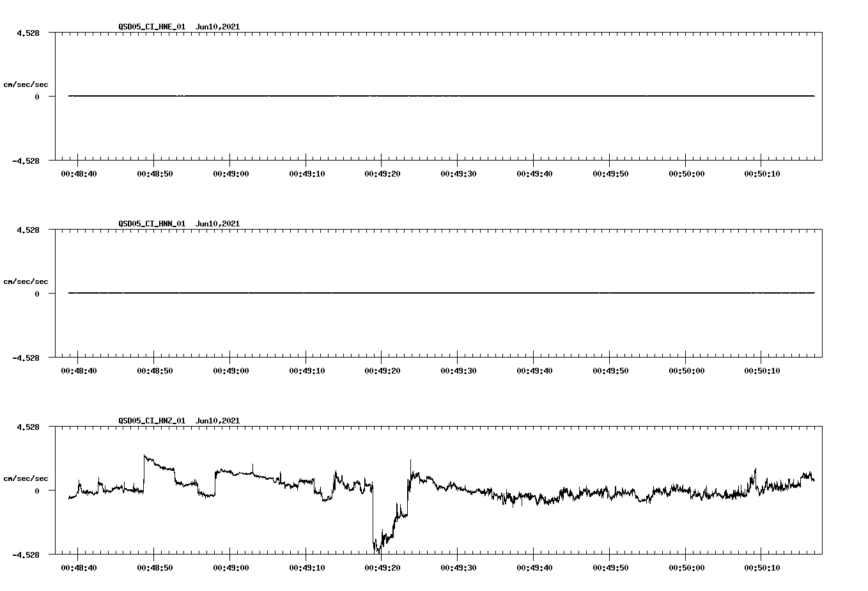The height and width of the screenshot is (591, 868).
Task: Click the 00:49:00 time label under HNZ plot
Action: 231,567
